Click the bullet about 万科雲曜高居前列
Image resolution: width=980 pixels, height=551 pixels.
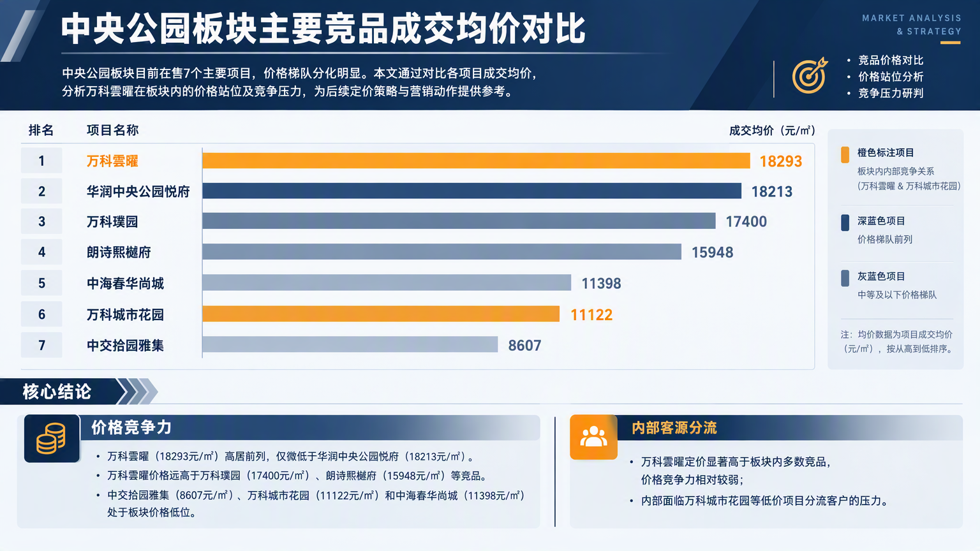pos(290,457)
